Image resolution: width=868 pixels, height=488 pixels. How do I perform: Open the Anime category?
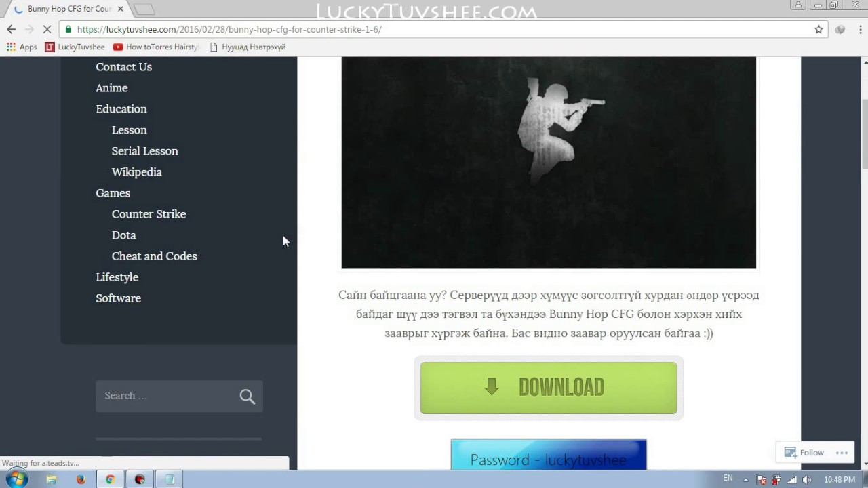(x=111, y=87)
